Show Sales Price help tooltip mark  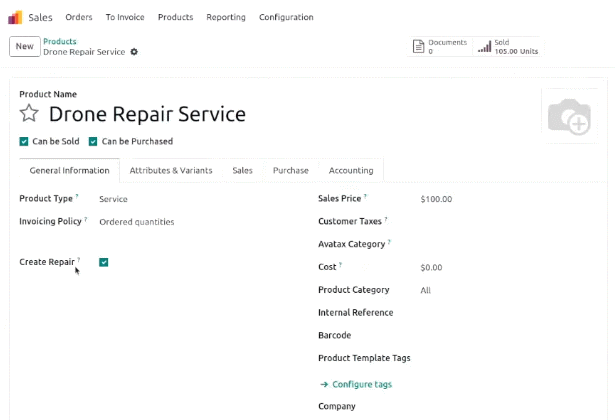365,196
